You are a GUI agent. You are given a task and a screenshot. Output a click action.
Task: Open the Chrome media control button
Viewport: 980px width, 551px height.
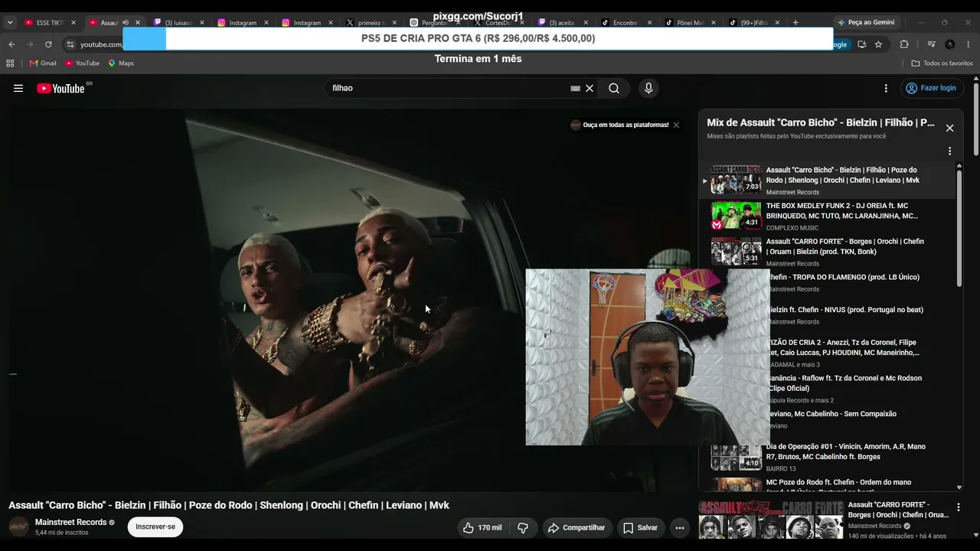[931, 44]
